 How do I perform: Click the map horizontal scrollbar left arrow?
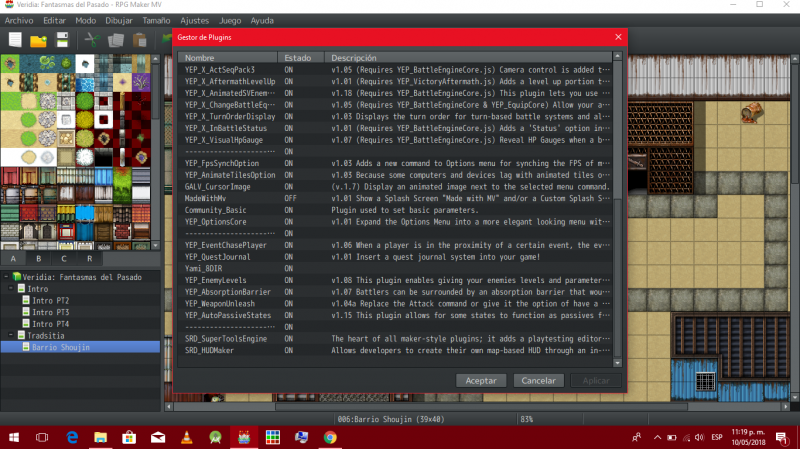click(x=169, y=407)
